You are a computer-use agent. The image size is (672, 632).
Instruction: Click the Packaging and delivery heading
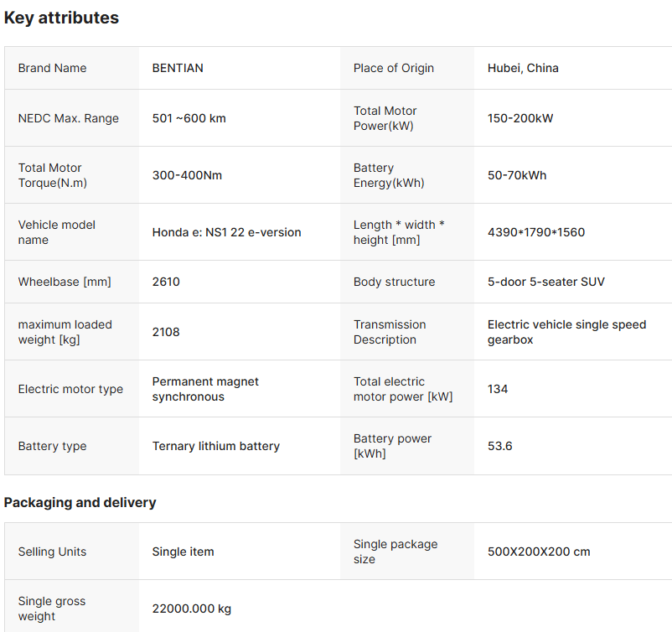pos(80,503)
